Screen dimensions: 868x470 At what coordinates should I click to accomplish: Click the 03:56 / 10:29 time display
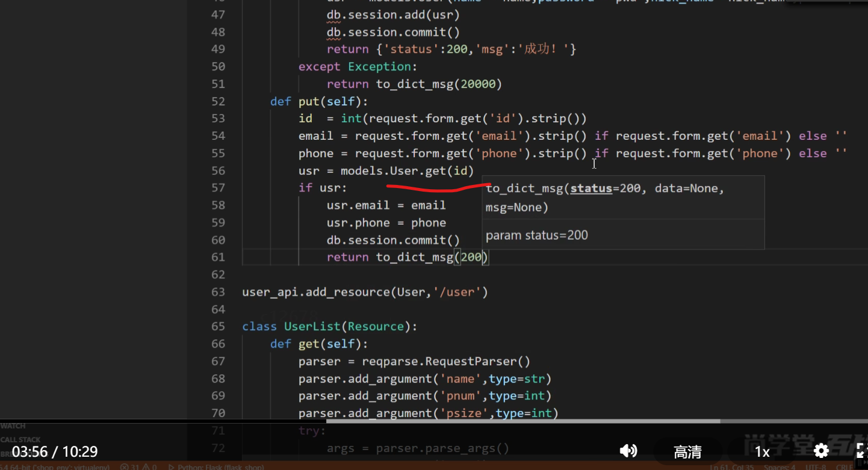(55, 451)
